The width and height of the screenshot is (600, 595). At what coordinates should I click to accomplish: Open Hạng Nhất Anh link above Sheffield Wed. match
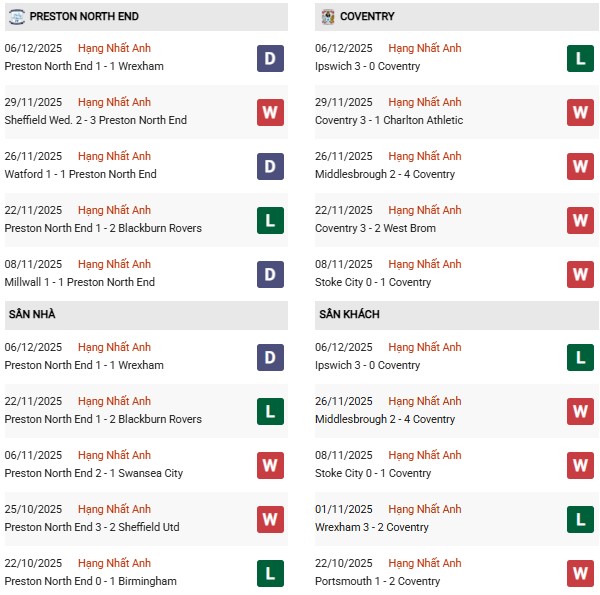click(114, 102)
